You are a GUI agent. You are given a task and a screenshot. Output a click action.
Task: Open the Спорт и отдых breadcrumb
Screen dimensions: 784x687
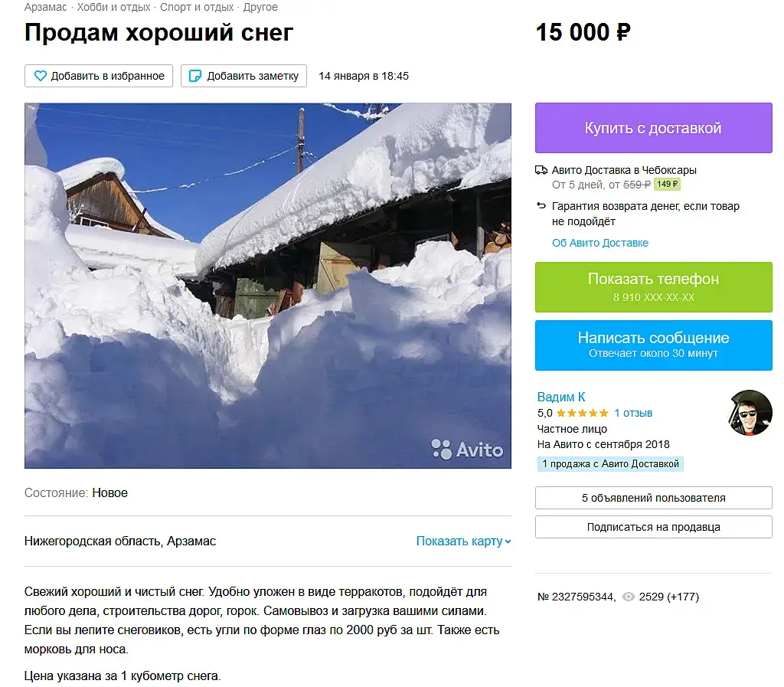point(197,7)
